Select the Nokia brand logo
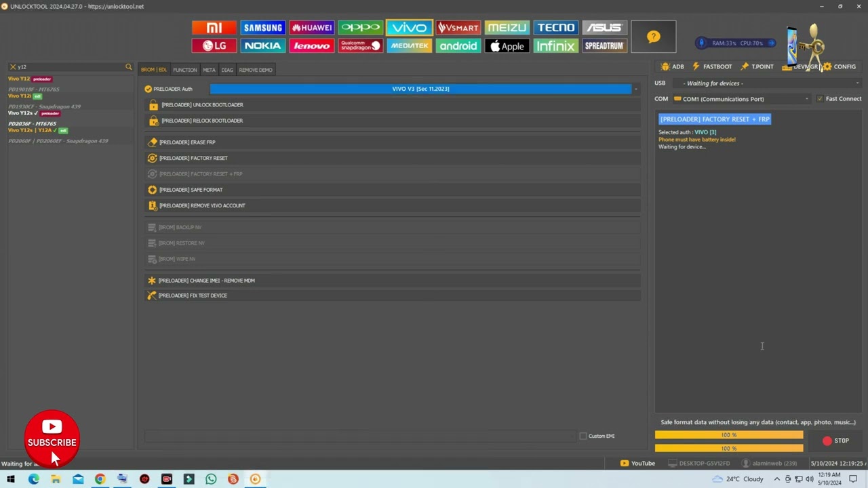 [263, 46]
